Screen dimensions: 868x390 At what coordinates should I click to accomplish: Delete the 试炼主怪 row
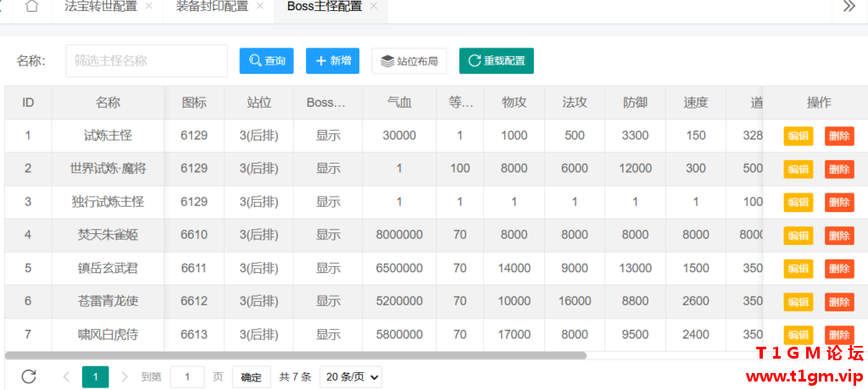(x=839, y=136)
